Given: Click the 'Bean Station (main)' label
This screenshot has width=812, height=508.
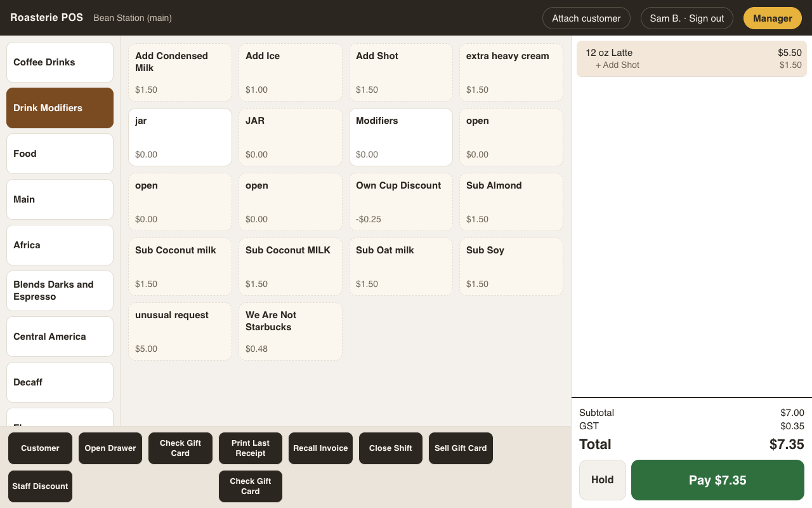Looking at the screenshot, I should click(133, 18).
